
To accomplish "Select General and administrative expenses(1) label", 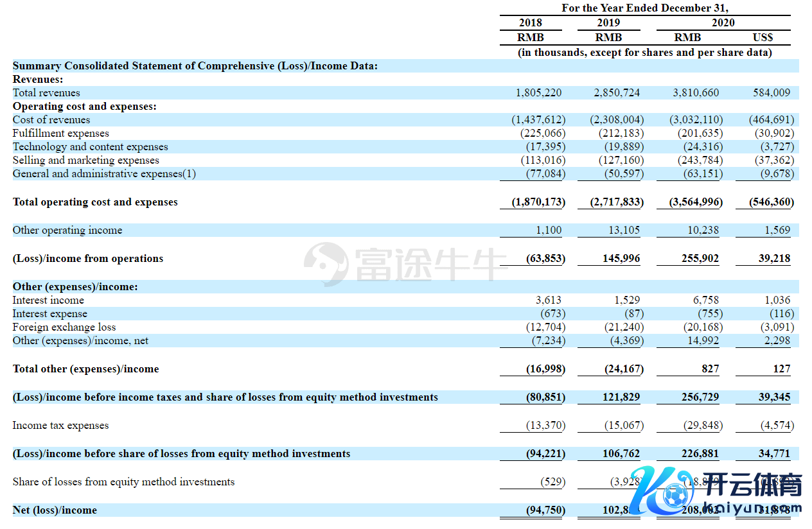I will (105, 173).
